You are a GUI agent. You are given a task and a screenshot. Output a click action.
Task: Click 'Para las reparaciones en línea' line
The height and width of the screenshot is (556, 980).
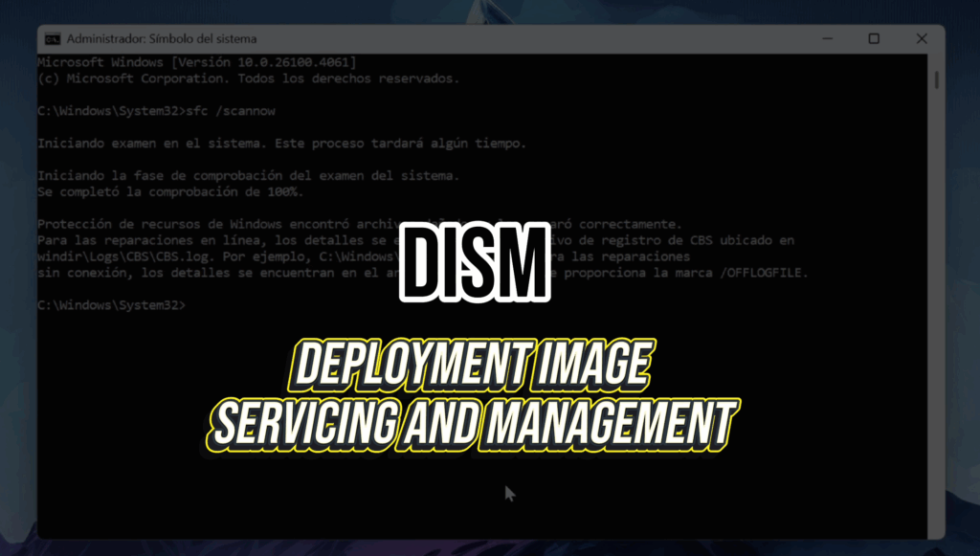click(415, 240)
